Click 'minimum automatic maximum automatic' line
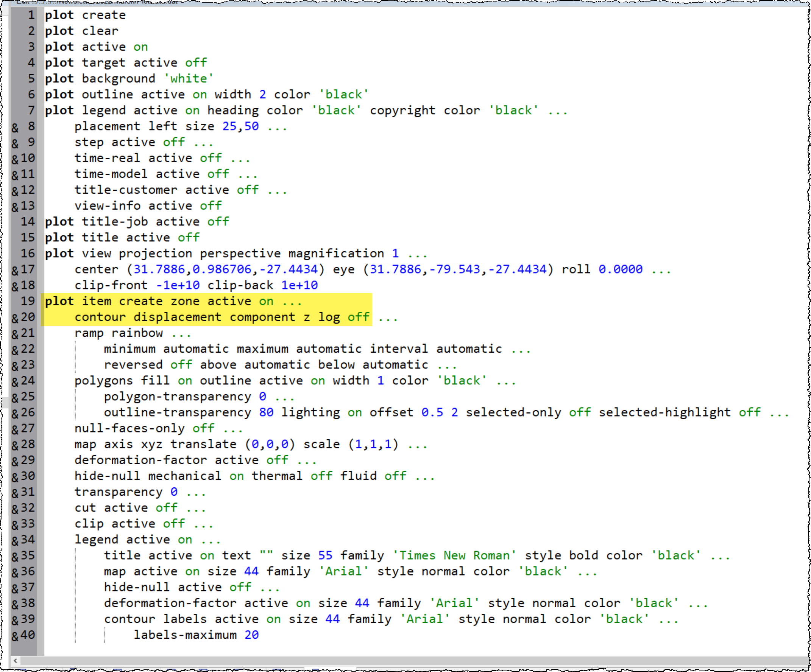The width and height of the screenshot is (811, 672). [x=318, y=348]
